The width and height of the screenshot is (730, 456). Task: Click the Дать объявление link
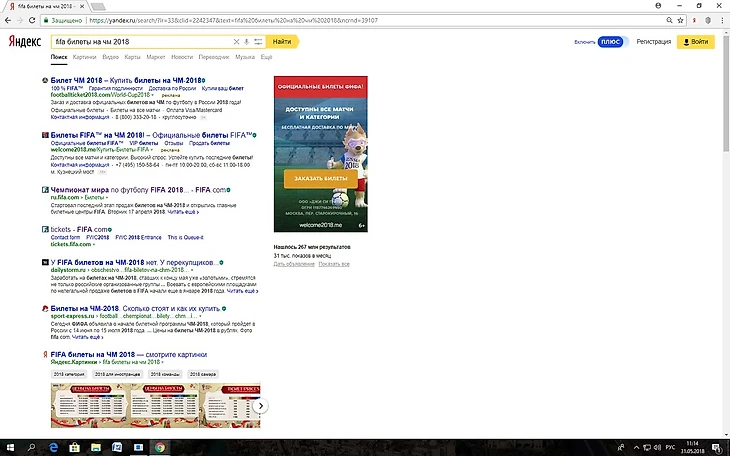click(x=294, y=264)
